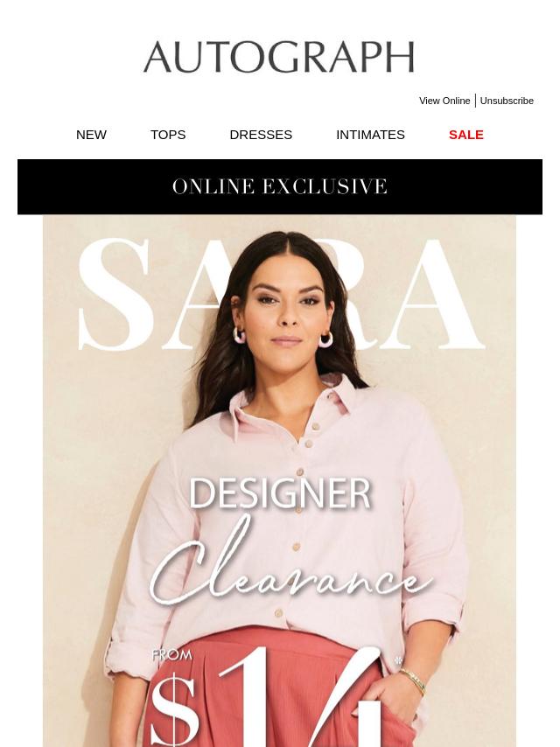Click the model's pink hoop earring
Image resolution: width=560 pixels, height=747 pixels.
(239, 335)
